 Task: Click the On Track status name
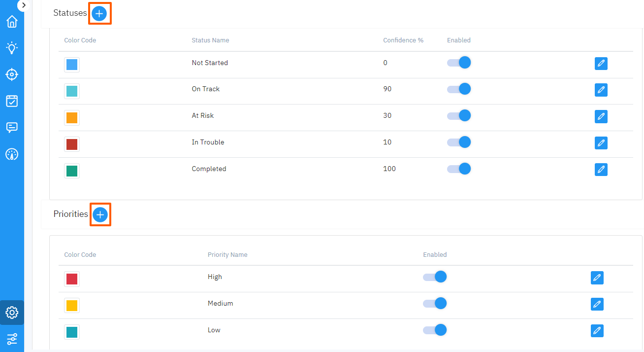(x=206, y=89)
